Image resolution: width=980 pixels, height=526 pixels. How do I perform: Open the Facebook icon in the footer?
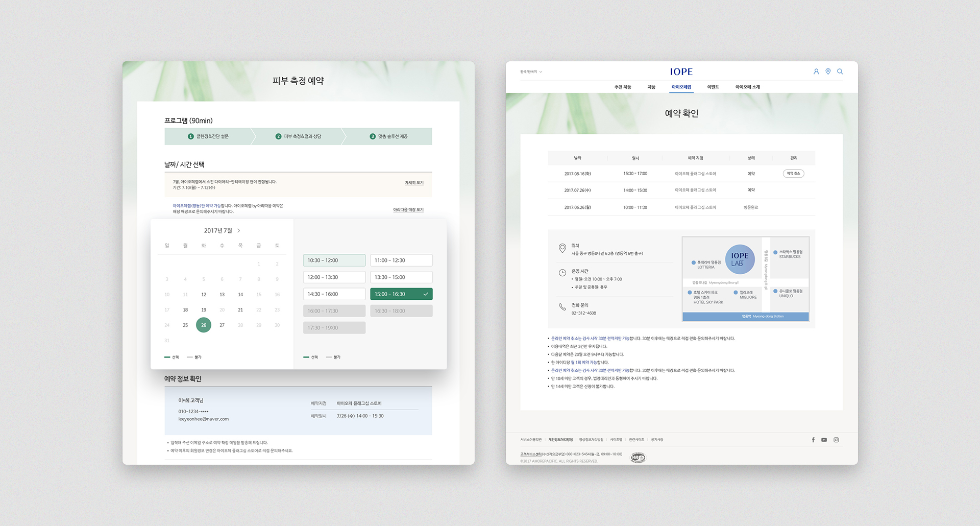point(813,440)
